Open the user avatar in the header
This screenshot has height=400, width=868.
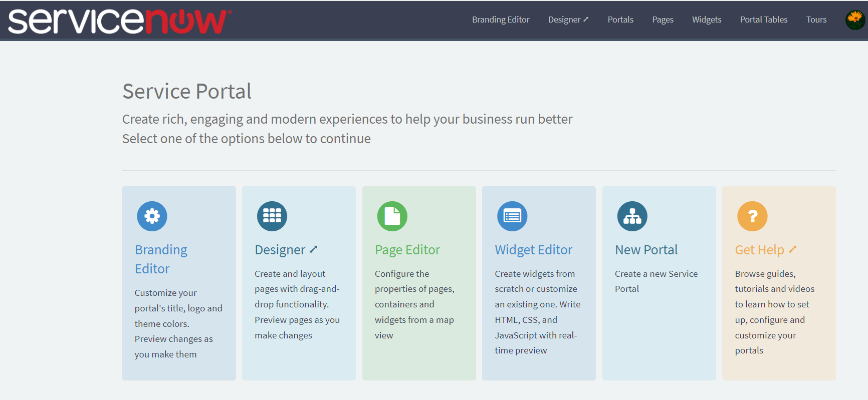pyautogui.click(x=855, y=20)
